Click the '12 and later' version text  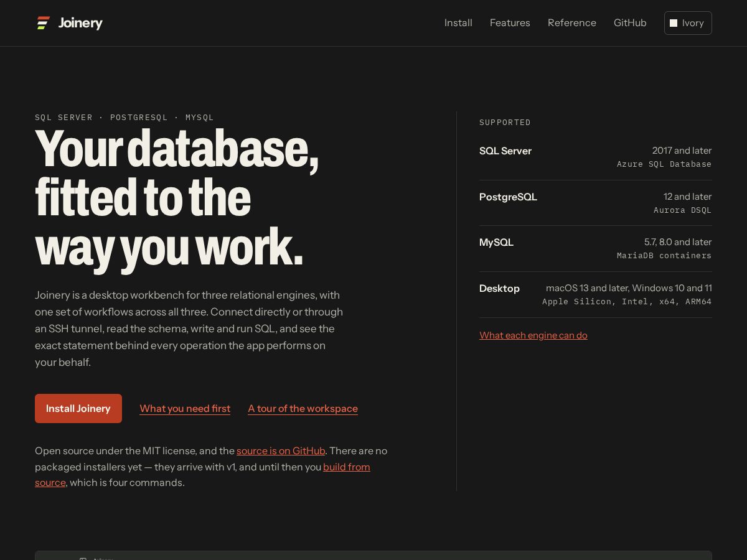click(x=687, y=197)
